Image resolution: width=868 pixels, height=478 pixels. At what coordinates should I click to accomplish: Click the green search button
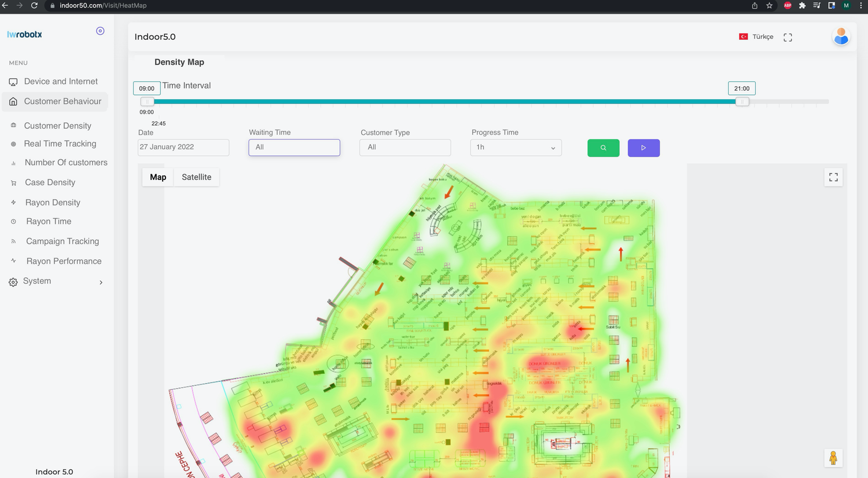click(603, 148)
